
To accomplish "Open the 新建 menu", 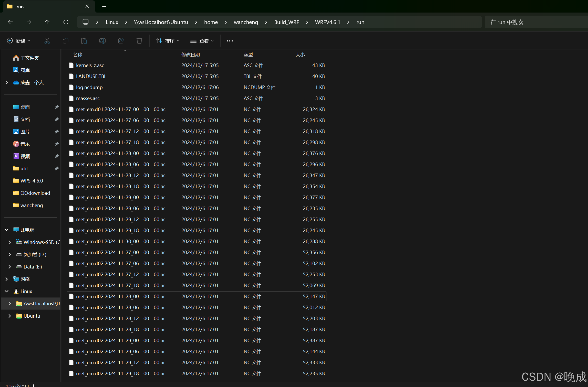I will tap(18, 40).
